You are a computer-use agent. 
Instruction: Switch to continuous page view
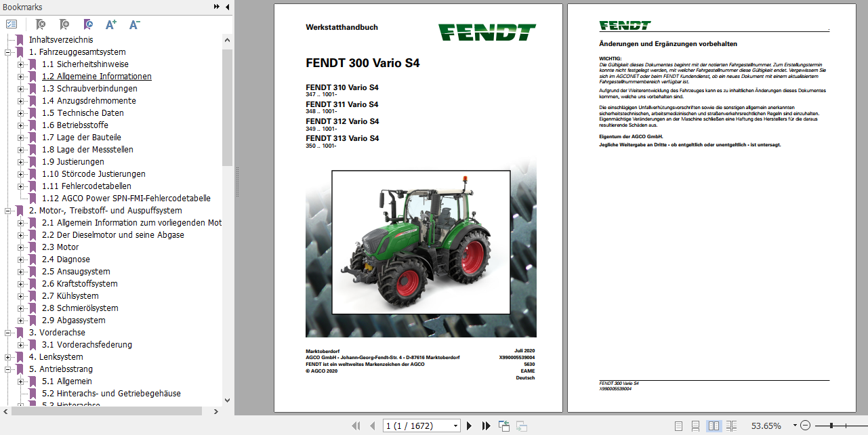[x=696, y=426]
